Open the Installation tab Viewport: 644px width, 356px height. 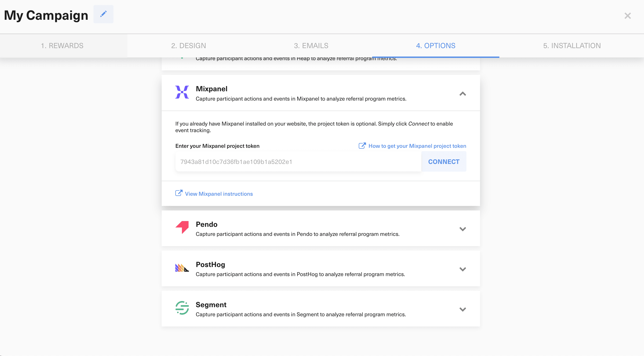tap(572, 46)
